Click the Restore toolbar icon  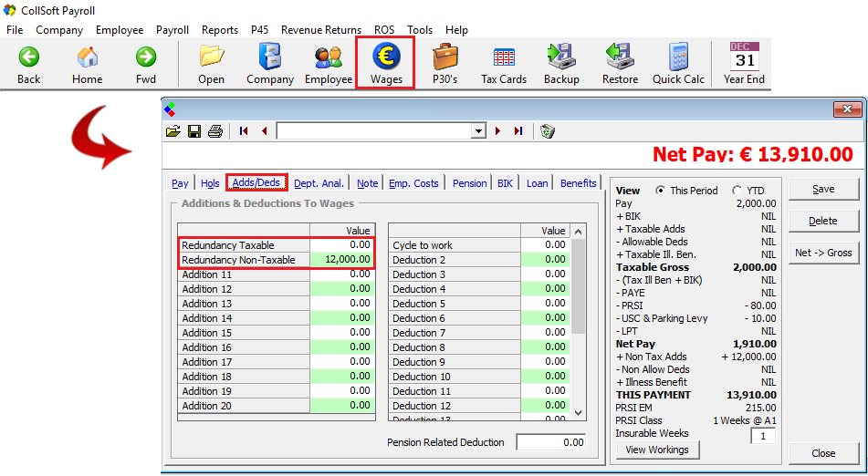(x=620, y=64)
